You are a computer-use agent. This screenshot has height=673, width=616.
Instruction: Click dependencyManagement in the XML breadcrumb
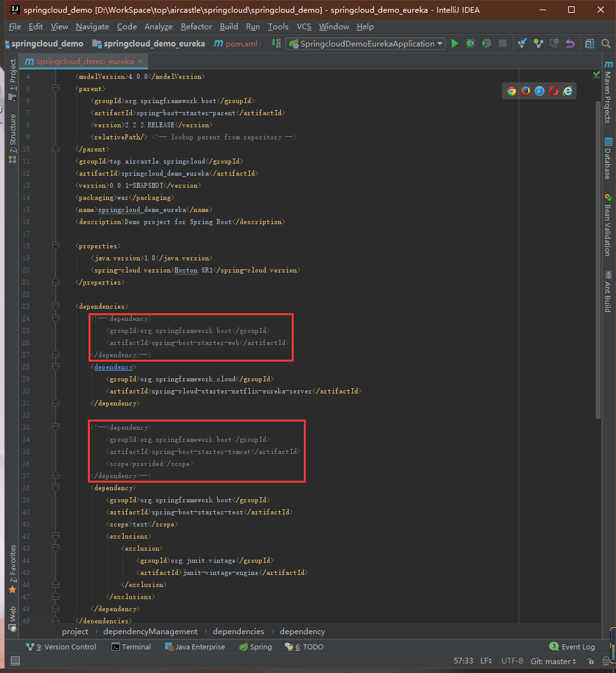(150, 632)
